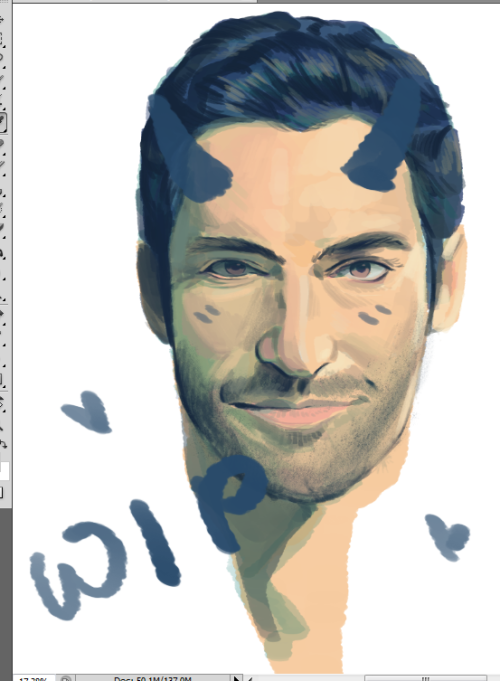Toggle Quick Mask mode
This screenshot has height=681, width=500.
2,492
